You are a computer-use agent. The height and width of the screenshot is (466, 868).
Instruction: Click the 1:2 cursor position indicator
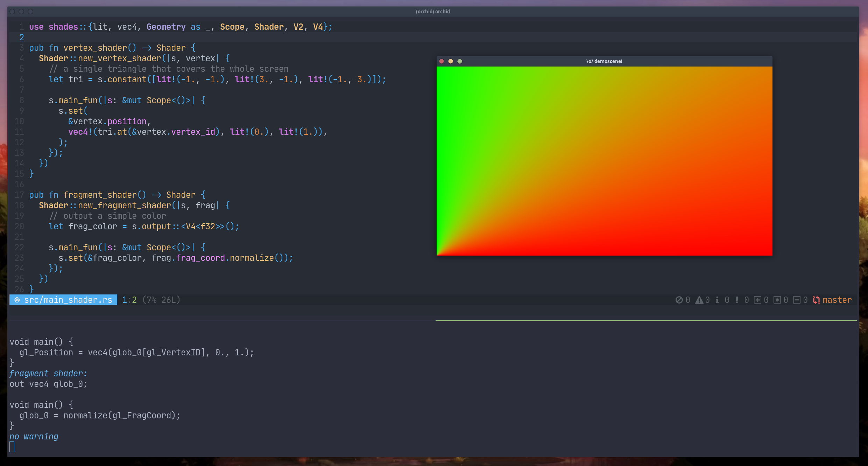[129, 300]
